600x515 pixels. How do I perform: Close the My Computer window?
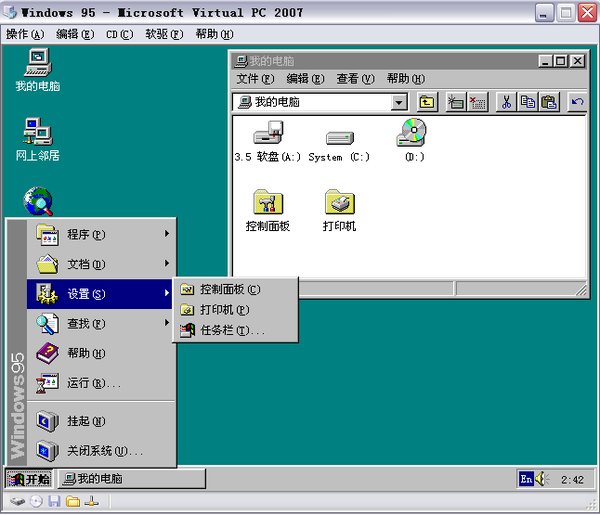click(578, 61)
